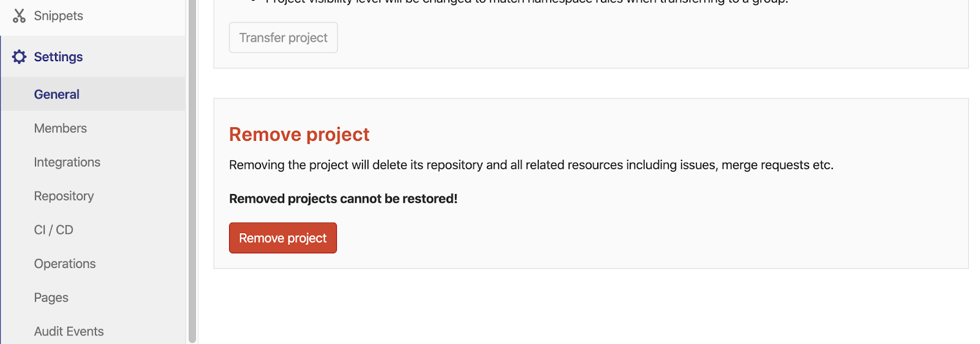Viewport: 980px width, 344px height.
Task: Select the Settings sidebar label
Action: pyautogui.click(x=58, y=57)
